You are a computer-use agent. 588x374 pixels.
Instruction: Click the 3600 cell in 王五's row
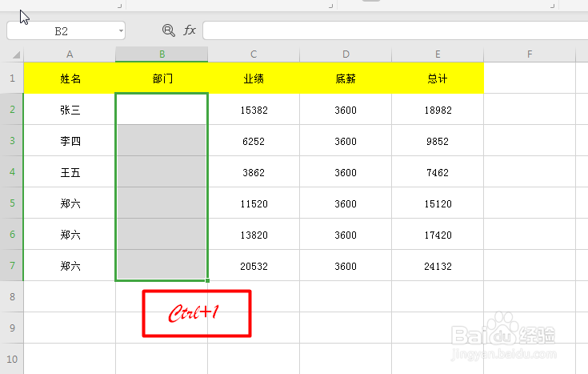pyautogui.click(x=346, y=171)
